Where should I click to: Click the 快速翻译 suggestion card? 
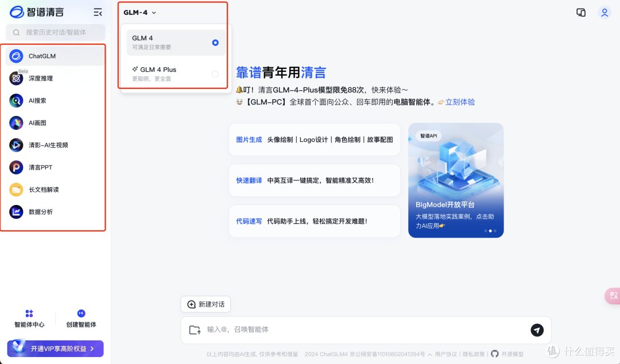tap(315, 180)
